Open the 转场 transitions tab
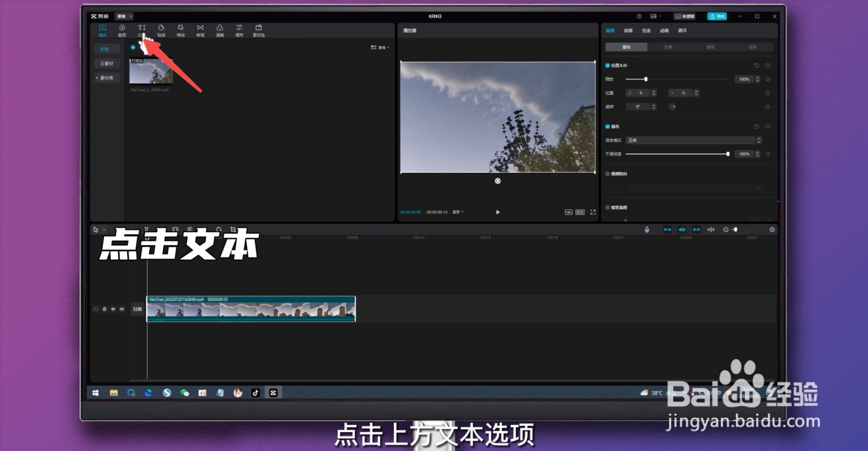This screenshot has width=868, height=451. [x=200, y=30]
